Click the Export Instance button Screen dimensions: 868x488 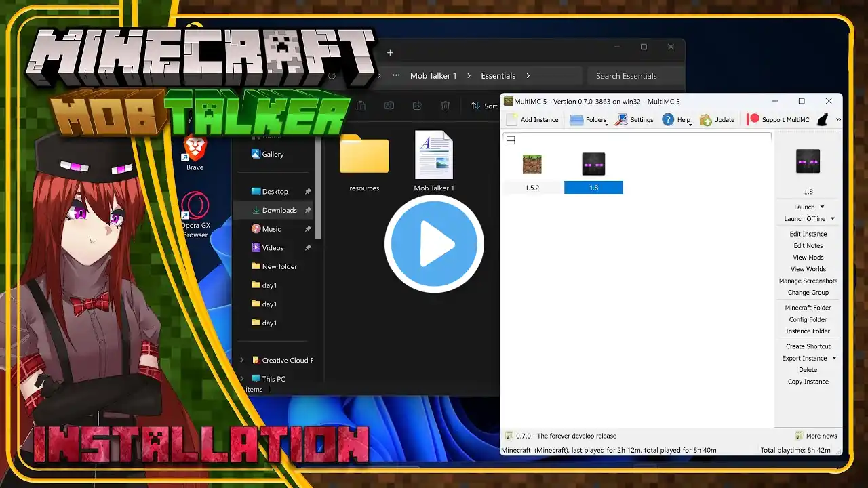(804, 358)
